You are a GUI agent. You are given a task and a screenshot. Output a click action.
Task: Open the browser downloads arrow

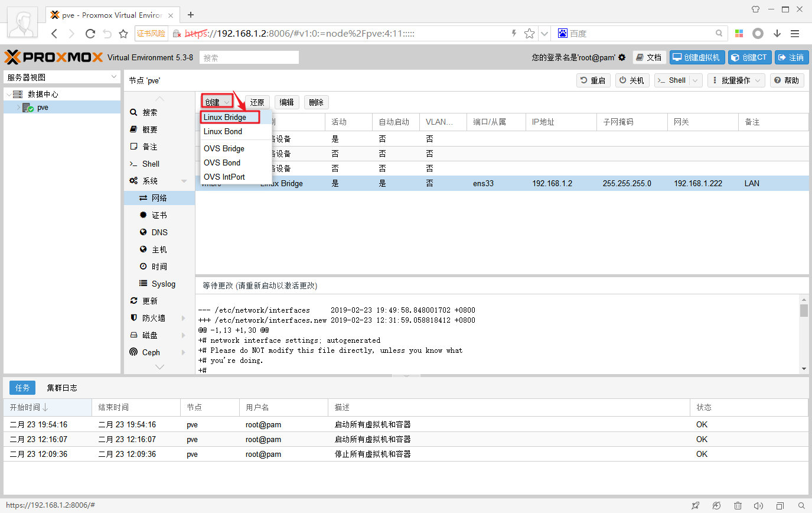point(777,34)
